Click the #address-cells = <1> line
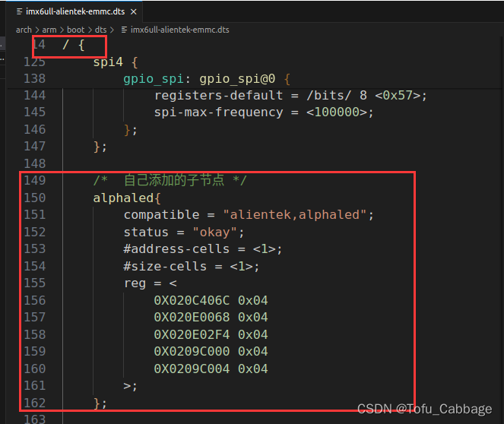The image size is (504, 424). (x=203, y=249)
